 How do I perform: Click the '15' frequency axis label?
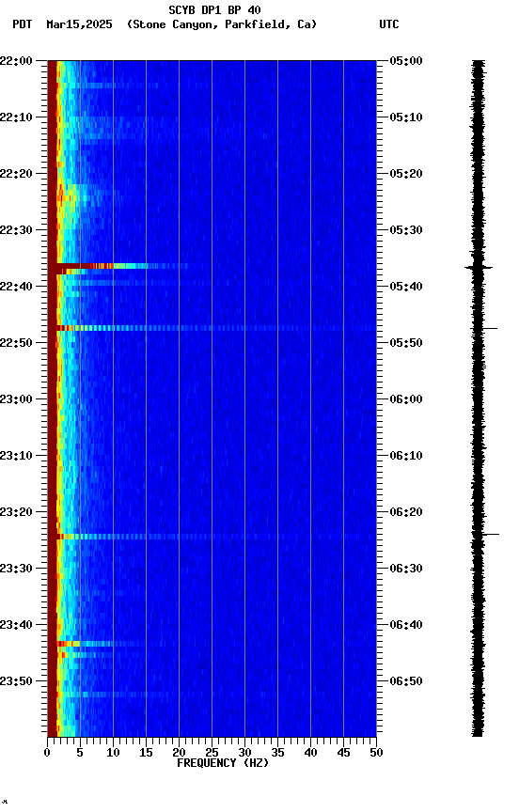pos(146,753)
